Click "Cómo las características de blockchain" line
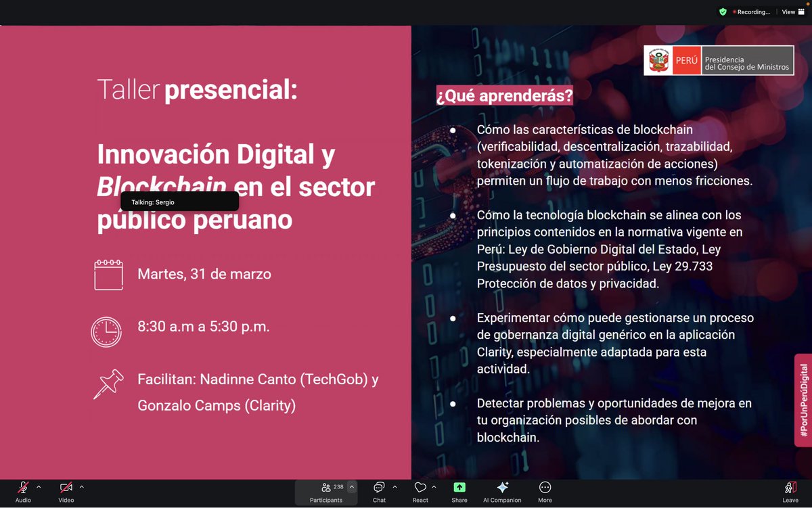The height and width of the screenshot is (508, 812). (x=585, y=129)
